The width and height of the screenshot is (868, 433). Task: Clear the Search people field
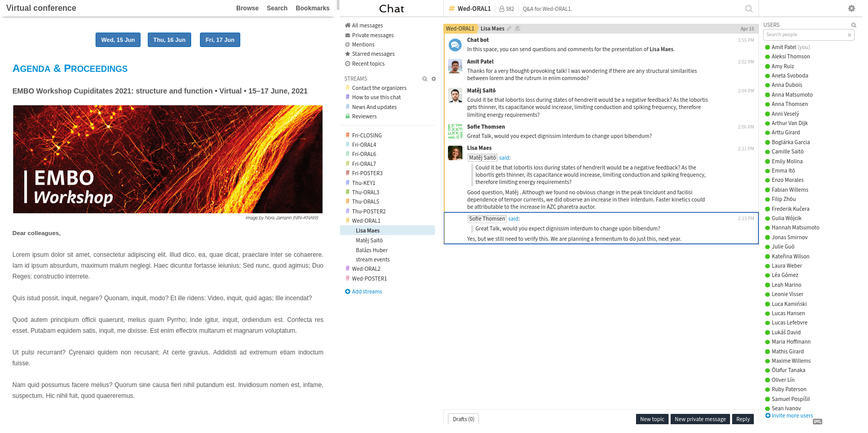click(x=849, y=35)
